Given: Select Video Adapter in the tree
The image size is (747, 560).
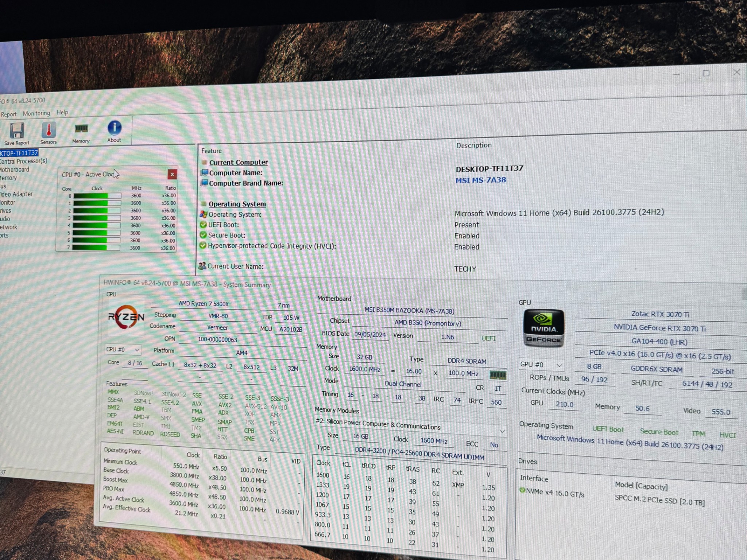Looking at the screenshot, I should [x=16, y=194].
